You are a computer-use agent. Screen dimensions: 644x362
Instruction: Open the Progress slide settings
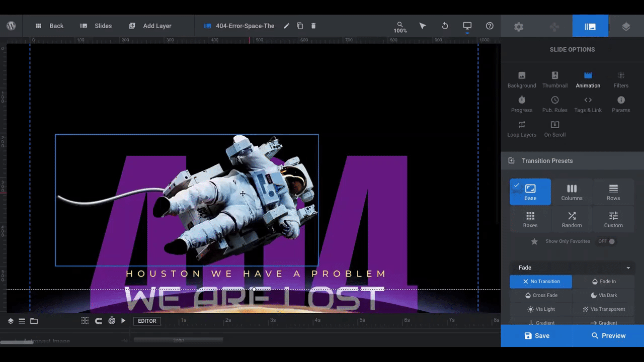pos(522,105)
